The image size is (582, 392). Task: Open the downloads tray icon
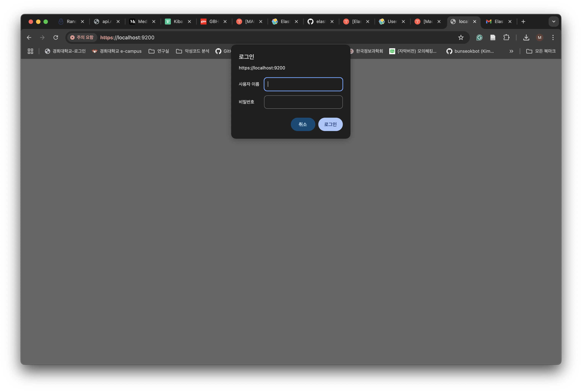click(526, 37)
